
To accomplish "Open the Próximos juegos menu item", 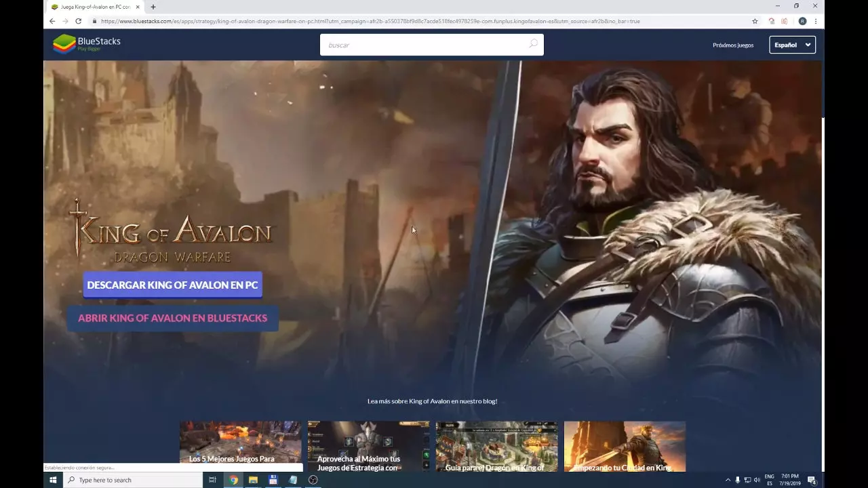I will [733, 45].
